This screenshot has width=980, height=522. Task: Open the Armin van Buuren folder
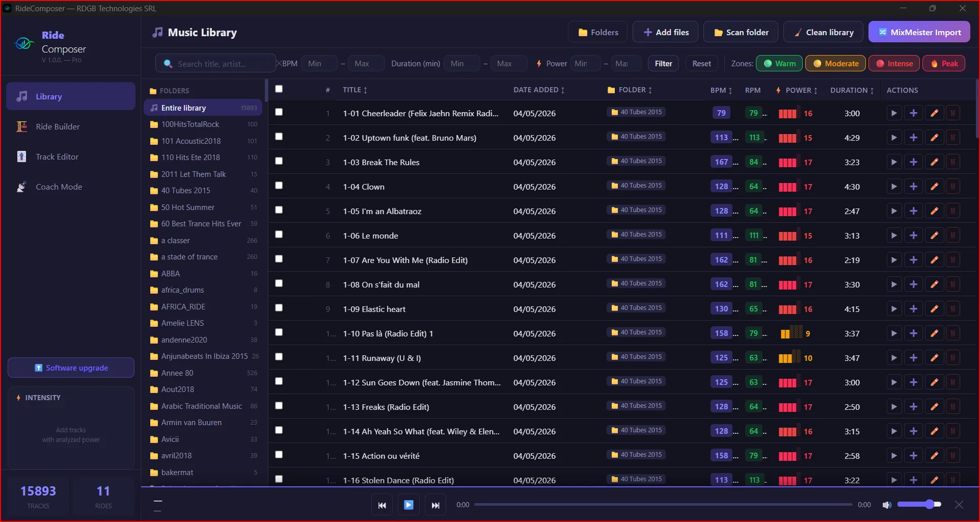tap(203, 422)
